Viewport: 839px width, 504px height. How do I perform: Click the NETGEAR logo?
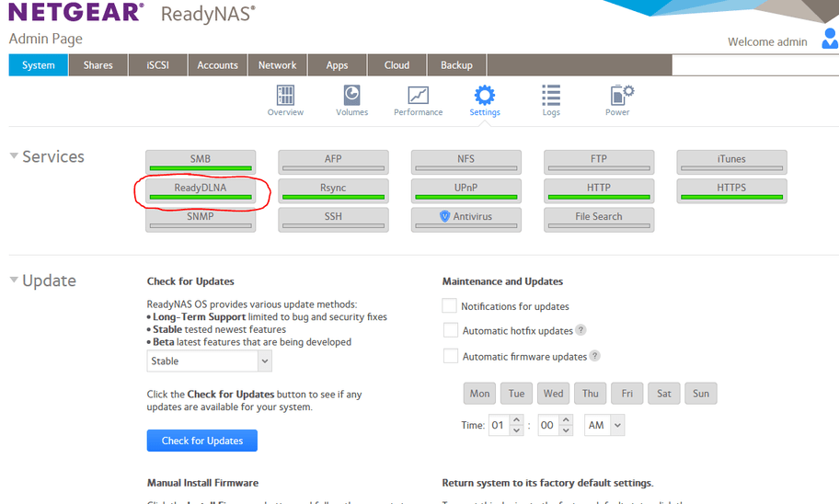pyautogui.click(x=76, y=12)
